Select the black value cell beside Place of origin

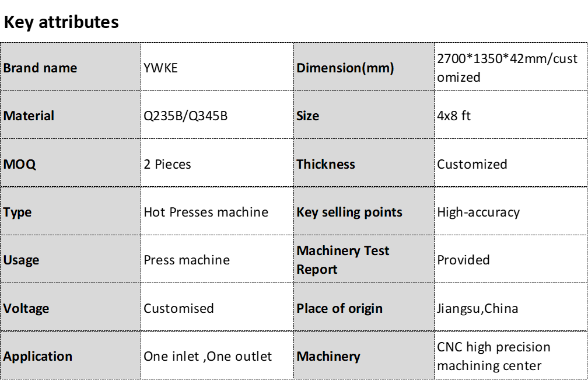coord(511,308)
